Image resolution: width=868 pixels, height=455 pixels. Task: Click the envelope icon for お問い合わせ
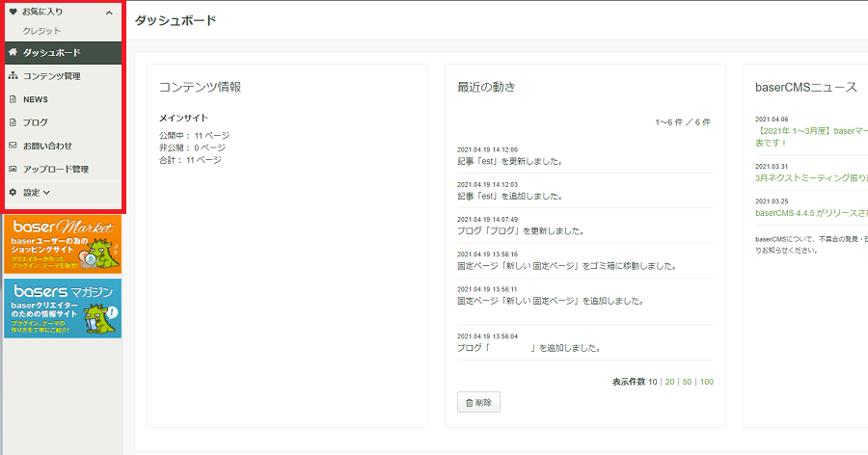click(x=14, y=146)
